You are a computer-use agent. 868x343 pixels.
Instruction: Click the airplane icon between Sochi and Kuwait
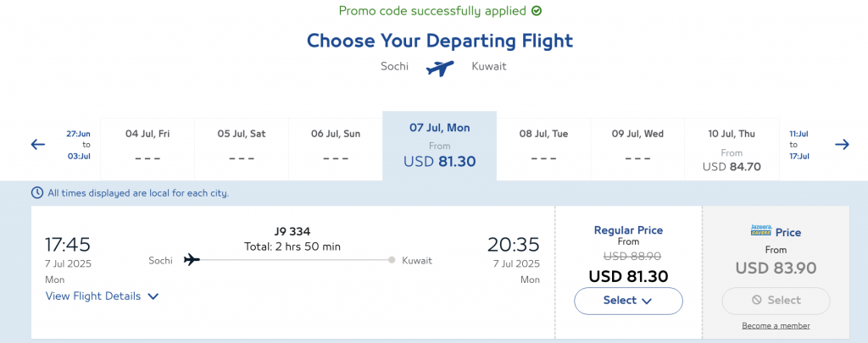click(x=440, y=68)
